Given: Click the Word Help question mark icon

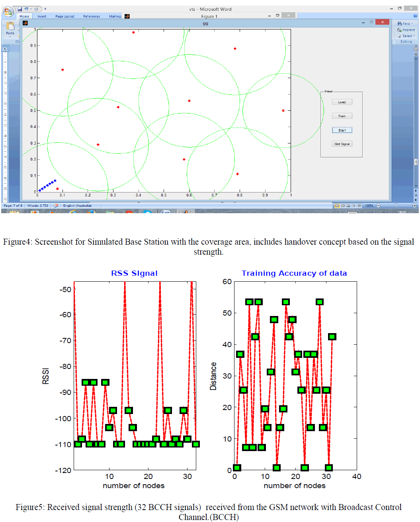Looking at the screenshot, I should point(415,16).
